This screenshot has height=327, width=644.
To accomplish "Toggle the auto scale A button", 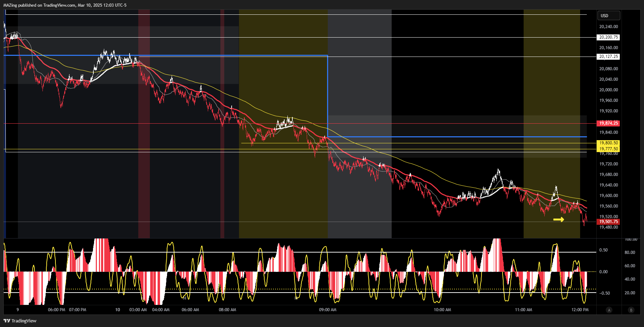I will click(x=609, y=310).
